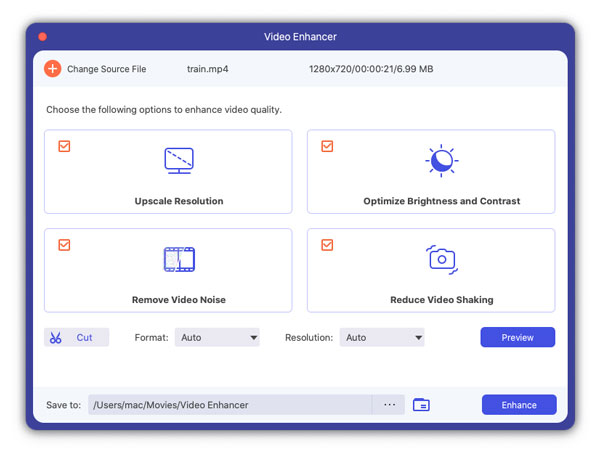600x458 pixels.
Task: Click the Remove Video Noise film icon
Action: click(x=178, y=259)
